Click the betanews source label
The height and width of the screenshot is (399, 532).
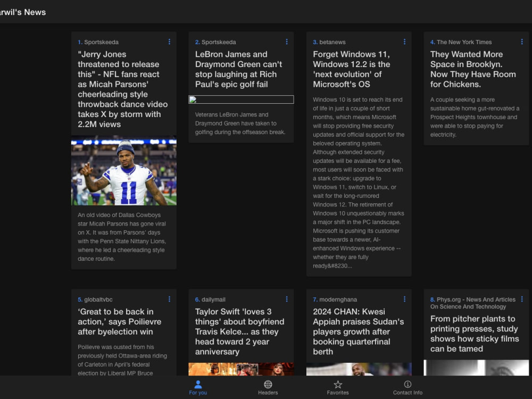(332, 42)
